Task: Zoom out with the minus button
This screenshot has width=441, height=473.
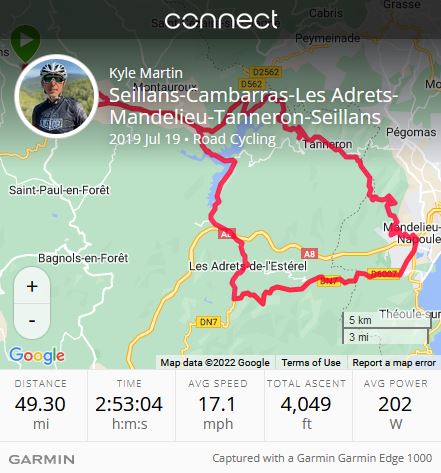Action: 32,321
